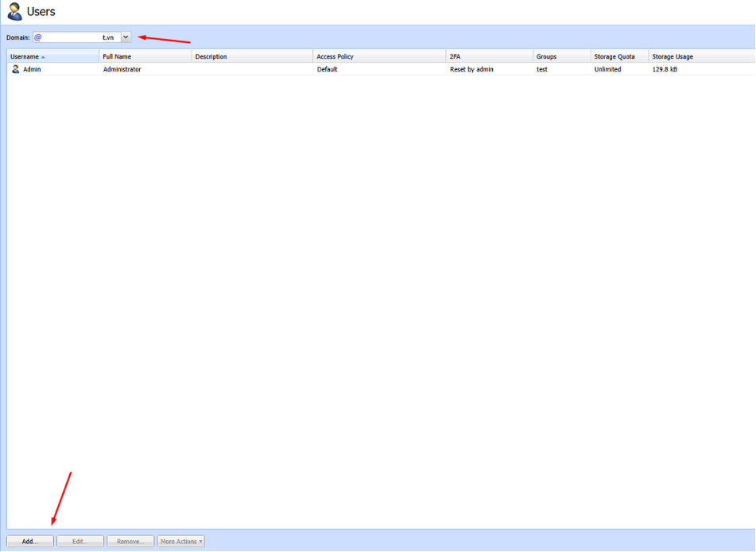Click the Add... button

pos(30,542)
